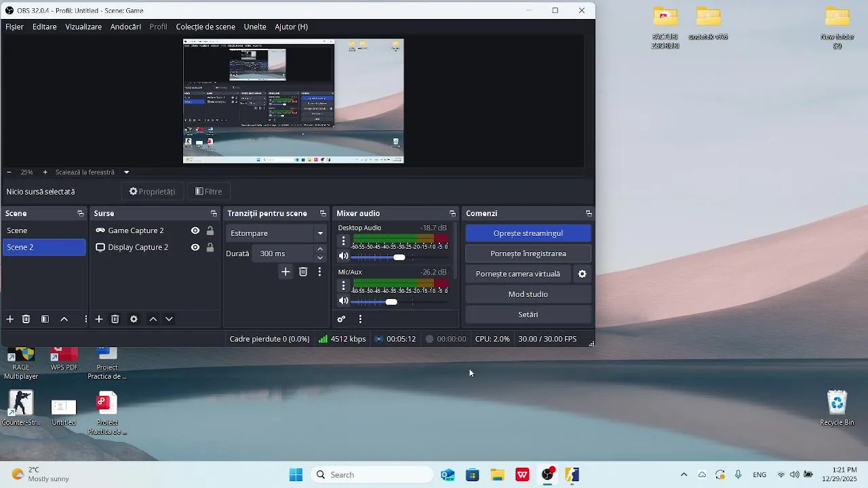Image resolution: width=868 pixels, height=488 pixels.
Task: Enable Mod studio button
Action: pyautogui.click(x=528, y=294)
